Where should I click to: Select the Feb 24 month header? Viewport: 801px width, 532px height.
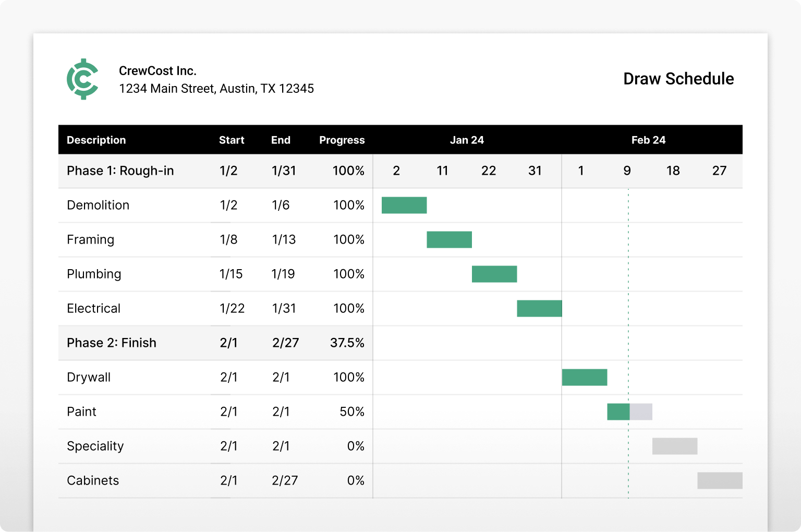click(648, 140)
